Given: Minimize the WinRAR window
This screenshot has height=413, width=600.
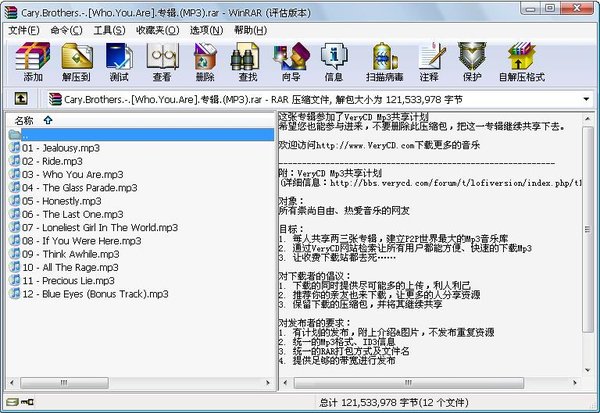Looking at the screenshot, I should tap(531, 9).
